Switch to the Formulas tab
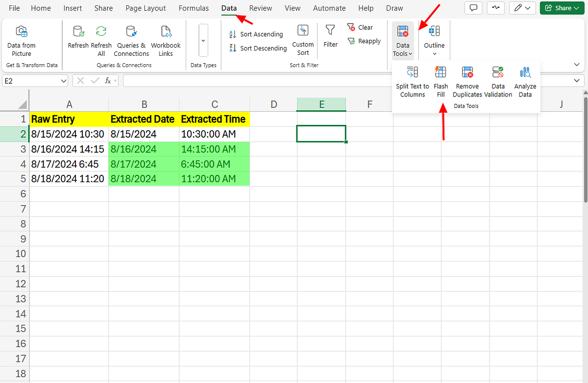The width and height of the screenshot is (588, 383). 194,8
